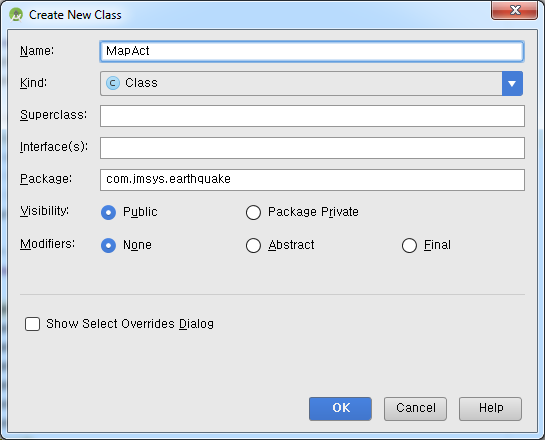Select the None modifier option
The image size is (545, 440).
[108, 245]
